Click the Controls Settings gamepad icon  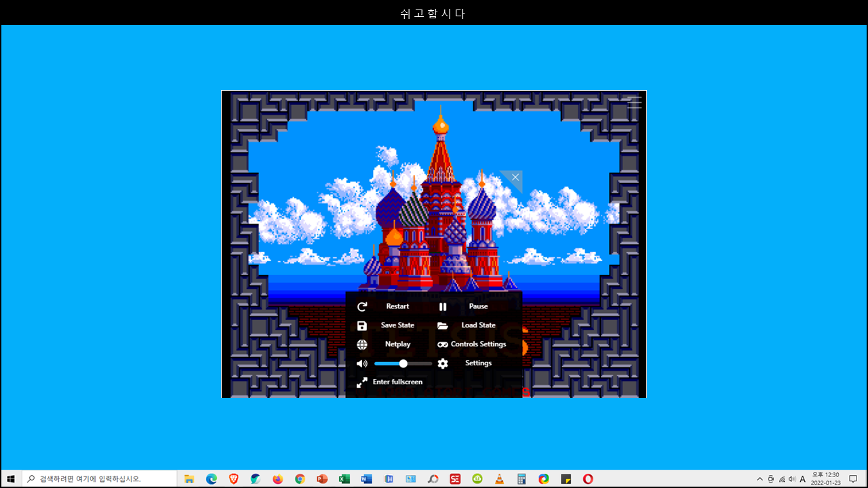443,344
